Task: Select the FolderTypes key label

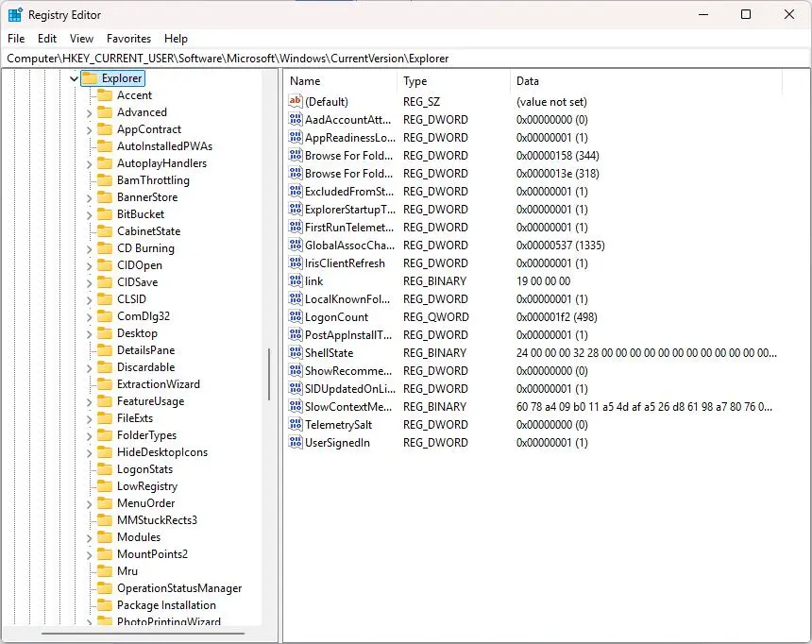Action: pos(146,435)
